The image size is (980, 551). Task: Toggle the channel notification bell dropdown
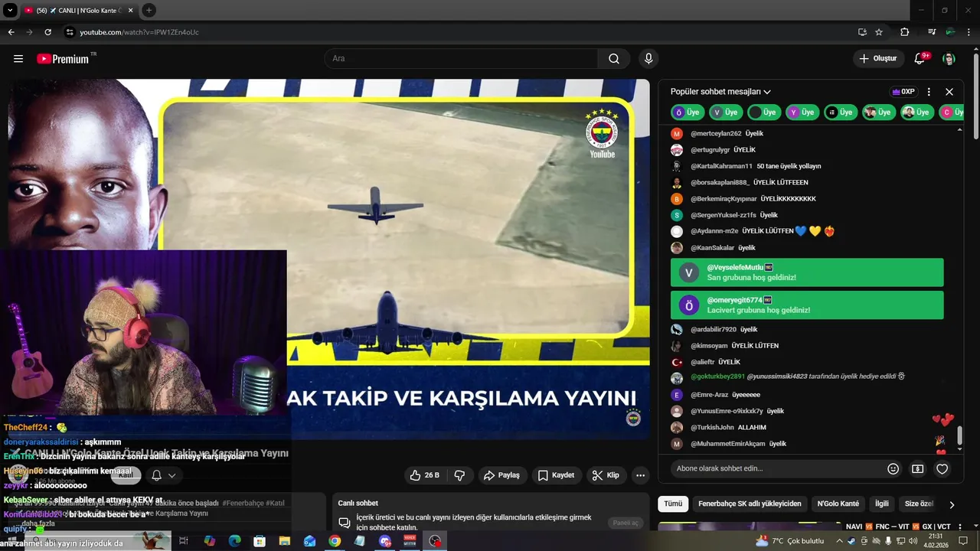tap(164, 475)
